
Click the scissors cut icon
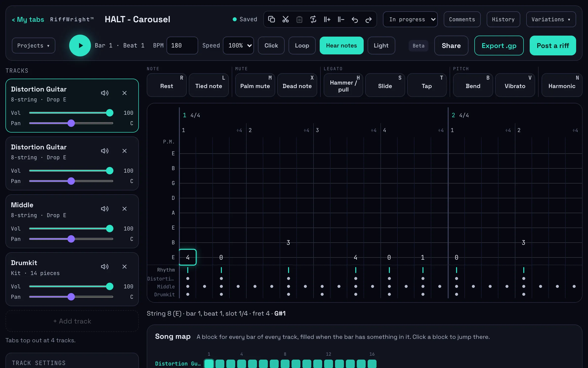click(285, 19)
